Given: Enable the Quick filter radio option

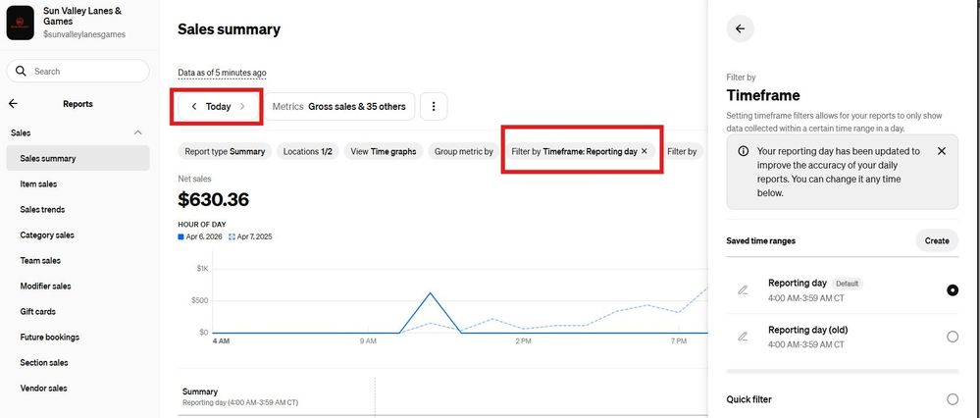Looking at the screenshot, I should (952, 399).
